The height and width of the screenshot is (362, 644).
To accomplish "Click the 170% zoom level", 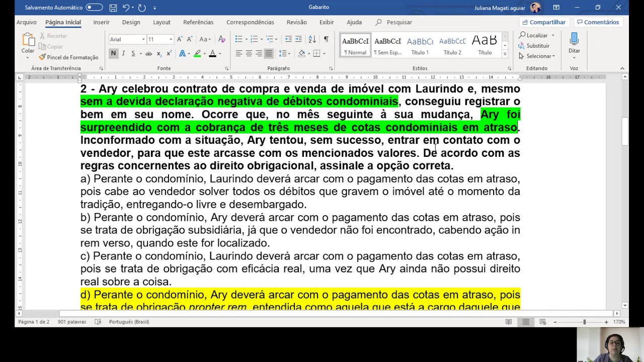I will coord(619,322).
